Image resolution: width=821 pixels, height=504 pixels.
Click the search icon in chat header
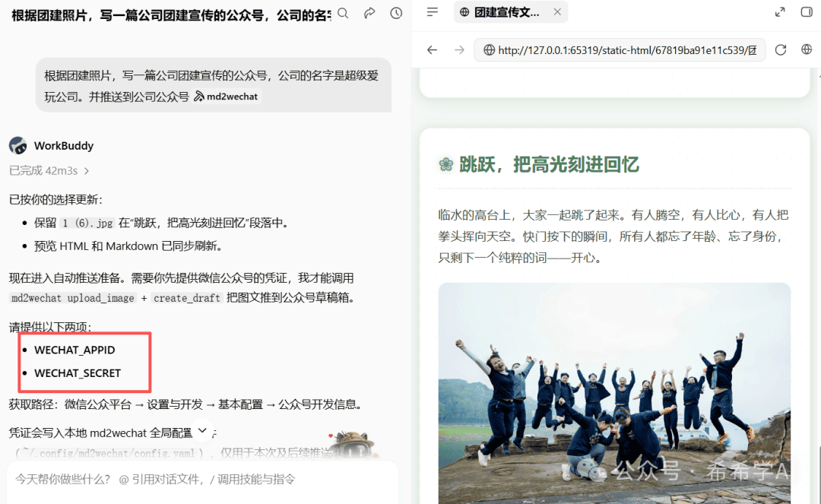343,13
